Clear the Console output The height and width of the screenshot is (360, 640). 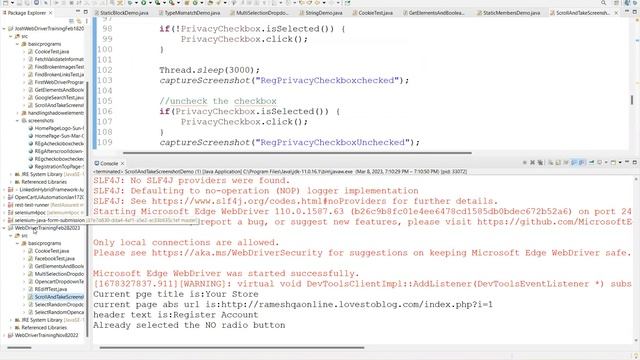pyautogui.click(x=551, y=162)
